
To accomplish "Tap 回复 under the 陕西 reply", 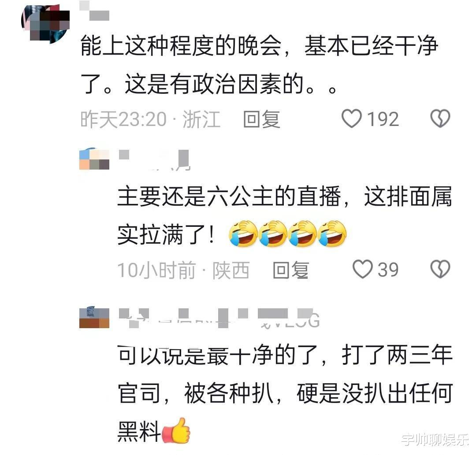I will pos(290,270).
